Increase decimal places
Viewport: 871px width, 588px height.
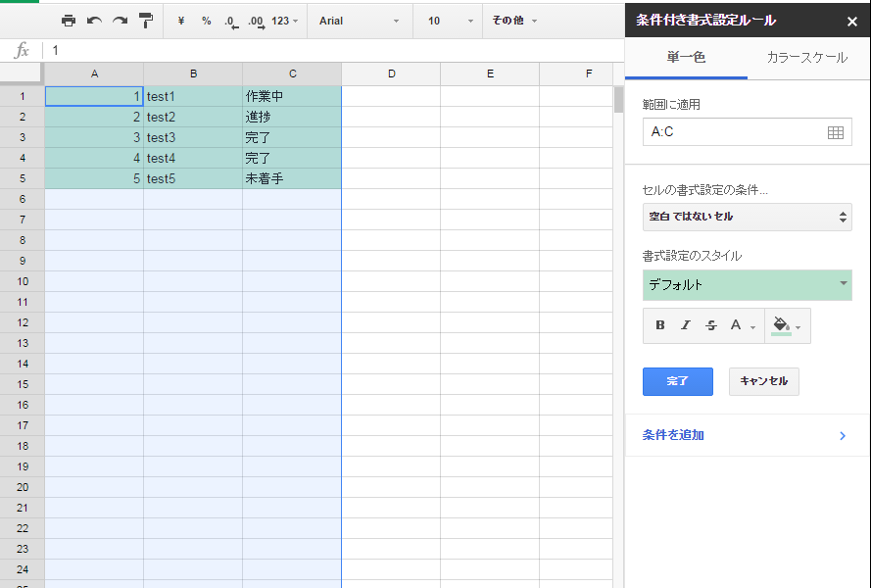(x=256, y=22)
